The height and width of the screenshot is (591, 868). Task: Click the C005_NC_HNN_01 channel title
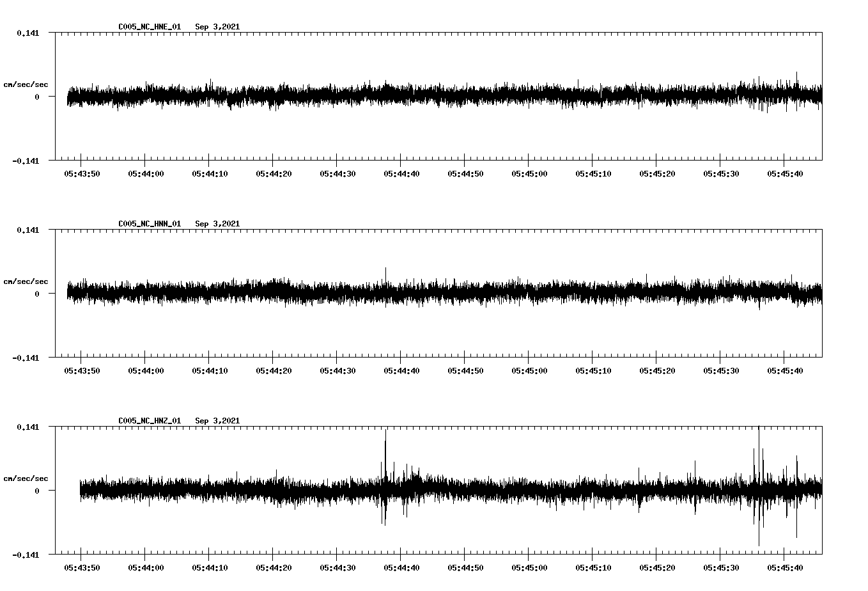click(x=150, y=224)
